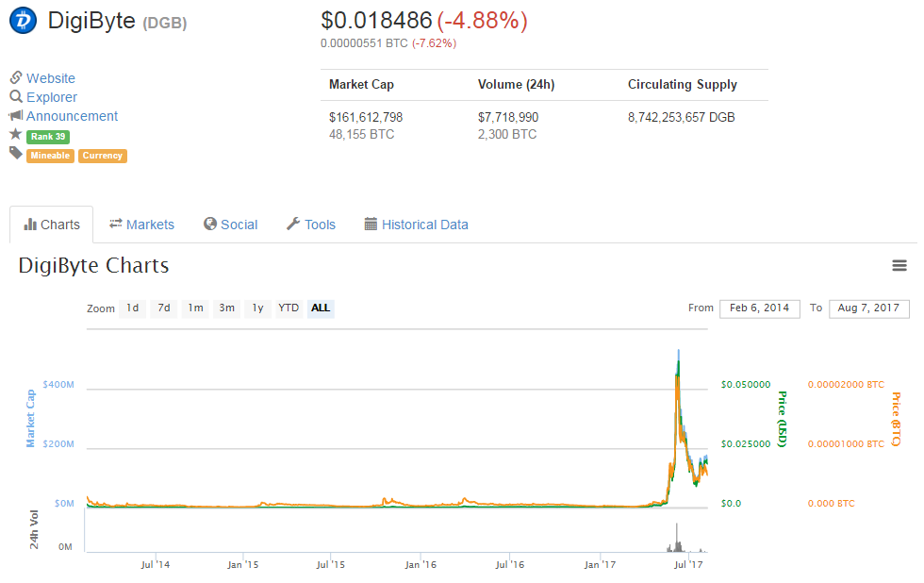Click the To date field Aug 7, 2017

[x=868, y=308]
